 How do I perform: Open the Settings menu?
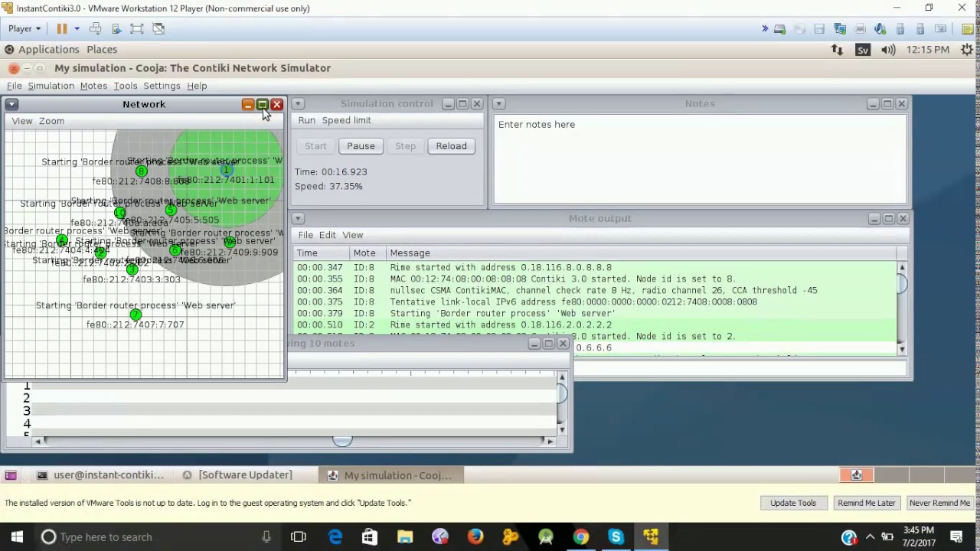point(162,86)
